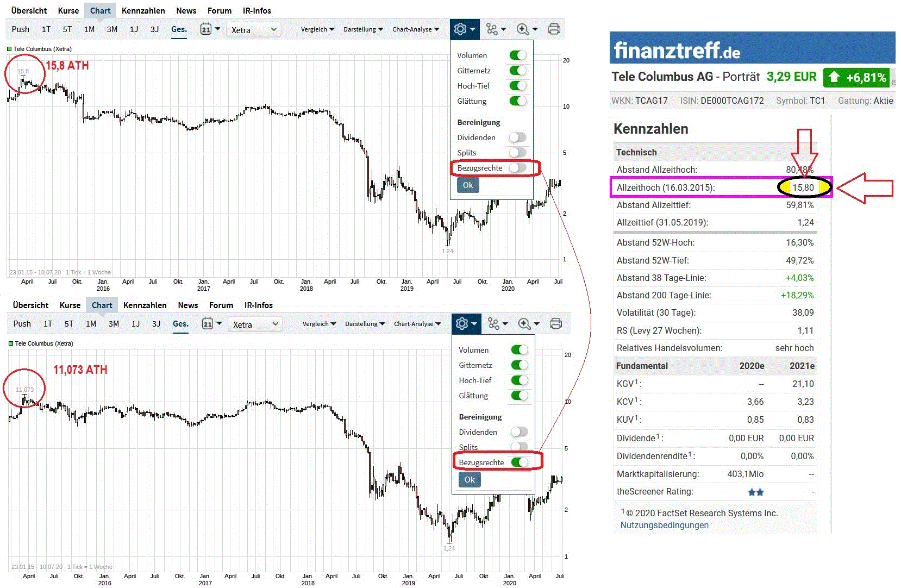Toggle Hoch-Tief switch in the upper settings panel
This screenshot has height=588, width=901.
pos(518,86)
